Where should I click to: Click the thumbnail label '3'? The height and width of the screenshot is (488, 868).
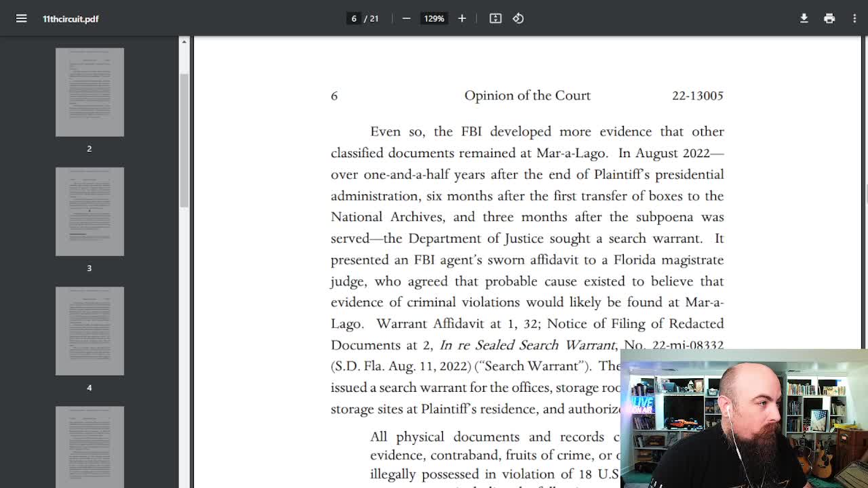click(x=89, y=268)
